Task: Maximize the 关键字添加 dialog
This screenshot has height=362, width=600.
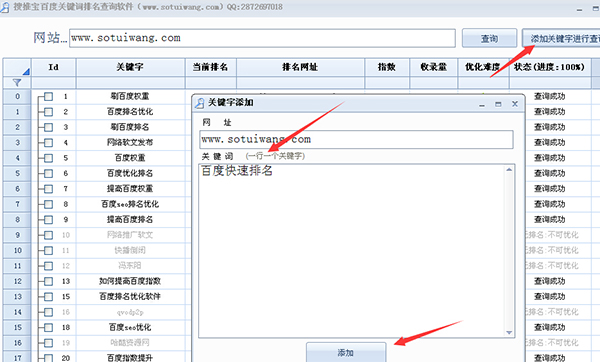Action: 498,104
